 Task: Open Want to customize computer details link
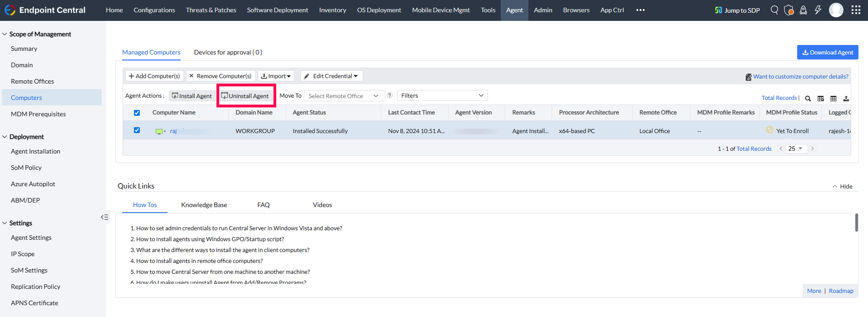pos(801,77)
